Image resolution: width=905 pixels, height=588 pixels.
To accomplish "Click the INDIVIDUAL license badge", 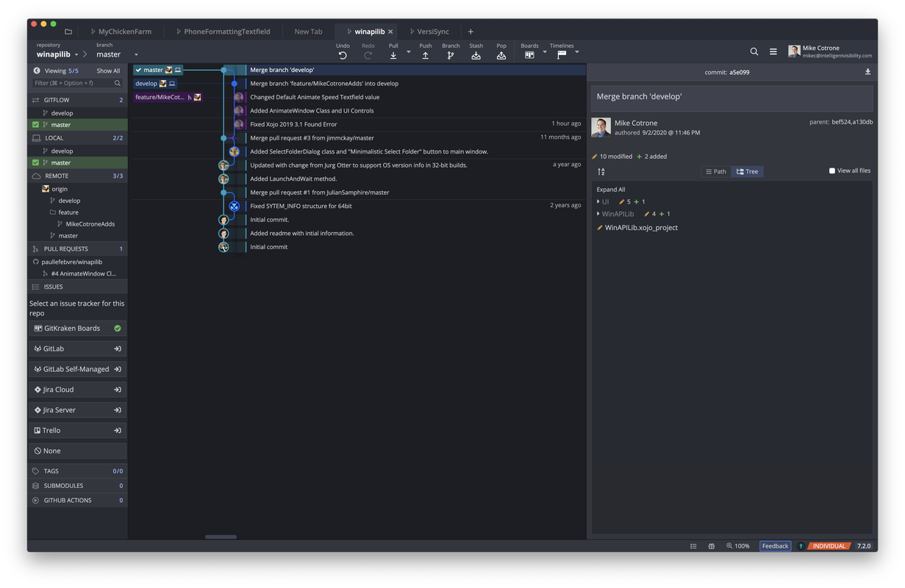I will tap(829, 546).
